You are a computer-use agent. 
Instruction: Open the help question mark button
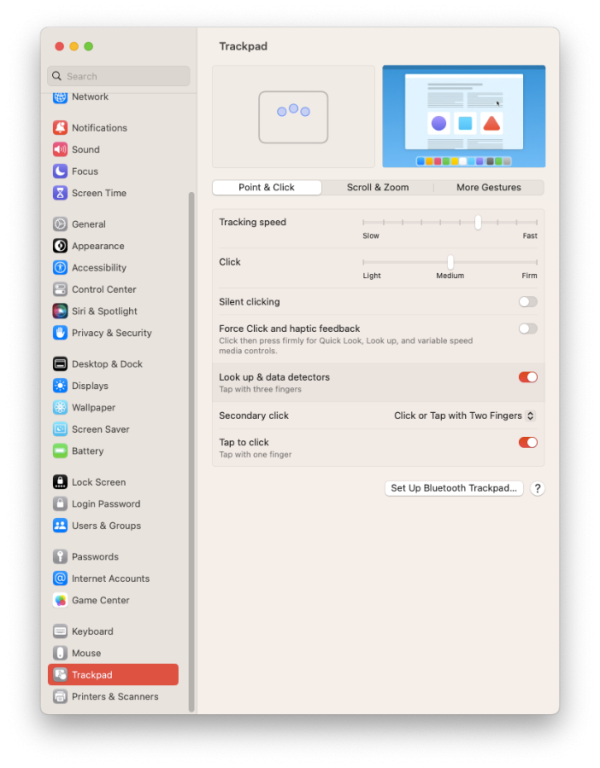(537, 489)
